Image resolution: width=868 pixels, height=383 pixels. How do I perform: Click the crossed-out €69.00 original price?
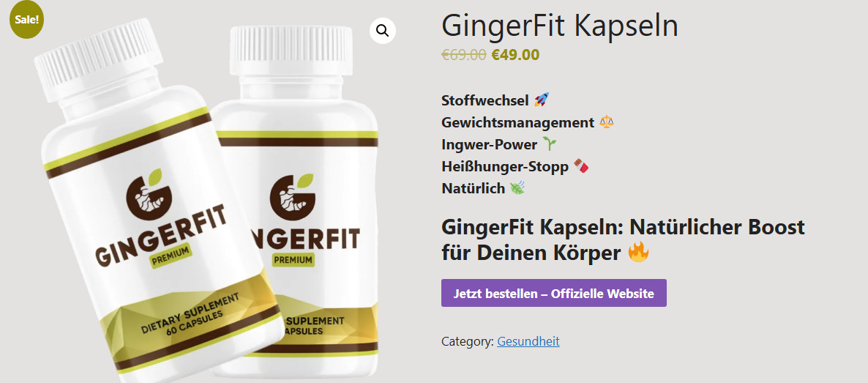click(464, 55)
